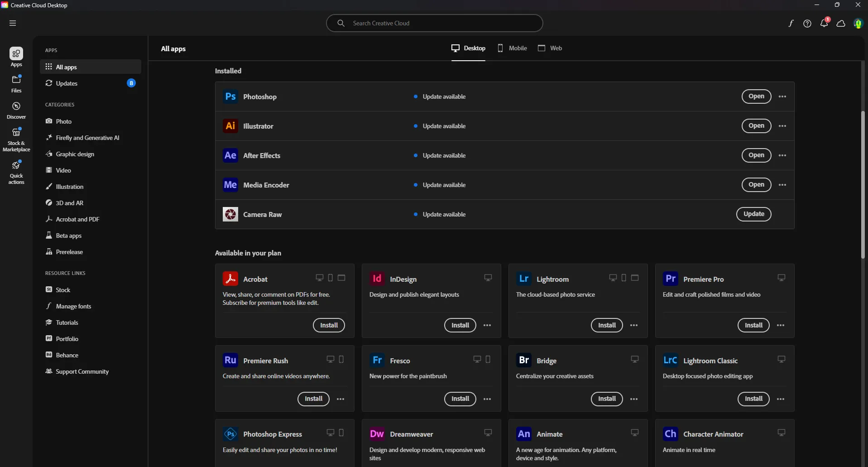Open more options menu for Lightroom
The height and width of the screenshot is (467, 868).
pyautogui.click(x=634, y=325)
